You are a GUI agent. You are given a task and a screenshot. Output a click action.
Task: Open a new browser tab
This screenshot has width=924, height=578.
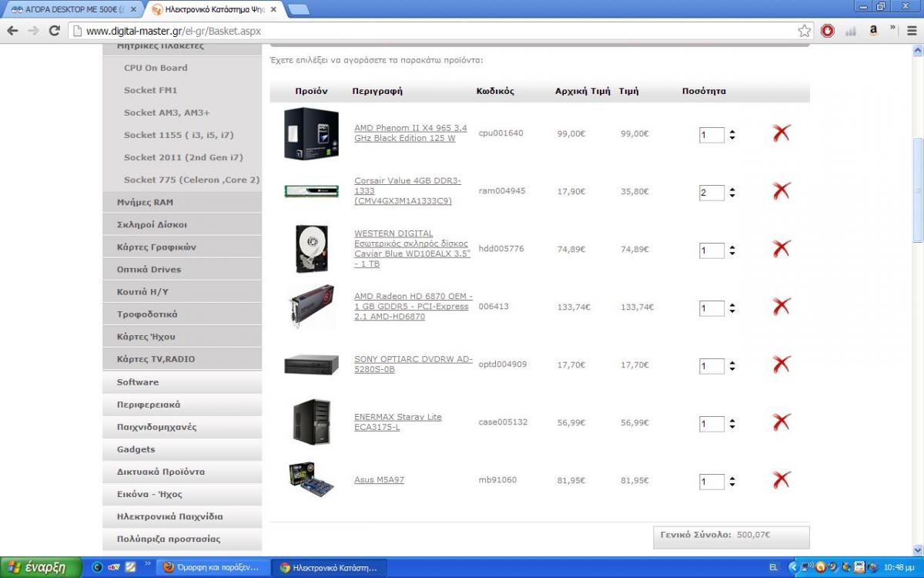pos(298,9)
